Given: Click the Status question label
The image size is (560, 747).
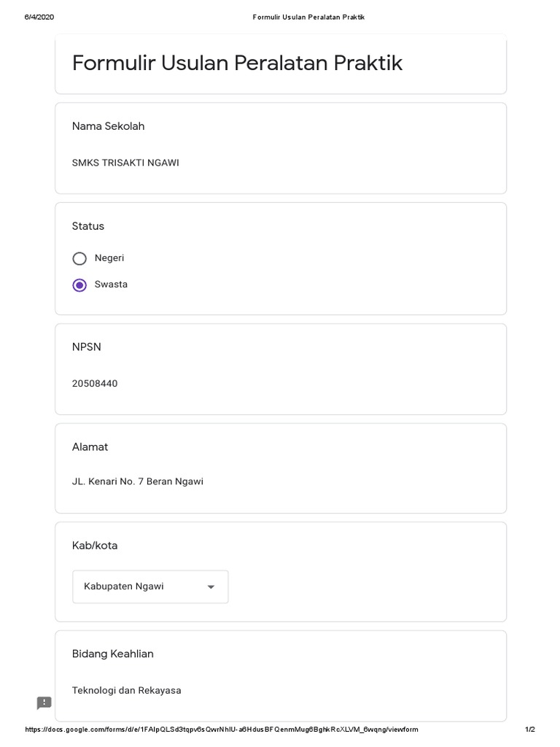Looking at the screenshot, I should tap(88, 226).
